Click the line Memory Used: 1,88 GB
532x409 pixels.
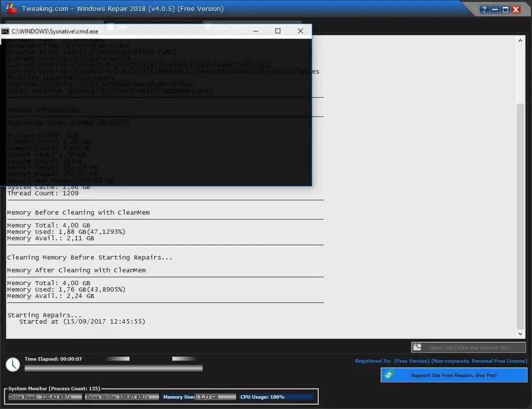click(x=66, y=232)
